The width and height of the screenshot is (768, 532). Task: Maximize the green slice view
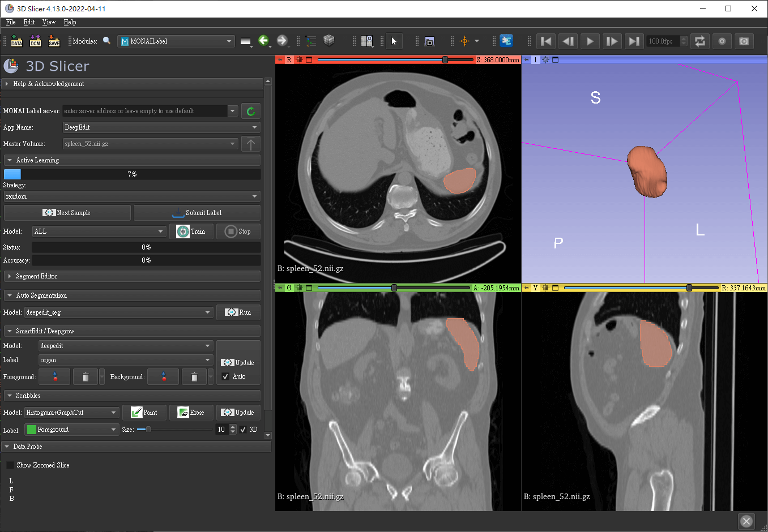click(309, 288)
